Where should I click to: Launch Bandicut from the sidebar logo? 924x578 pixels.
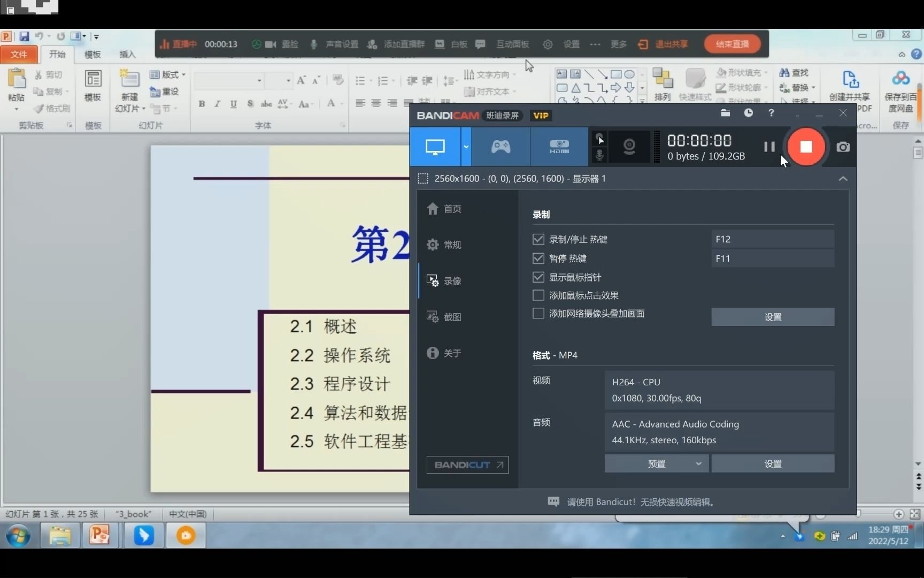coord(467,465)
